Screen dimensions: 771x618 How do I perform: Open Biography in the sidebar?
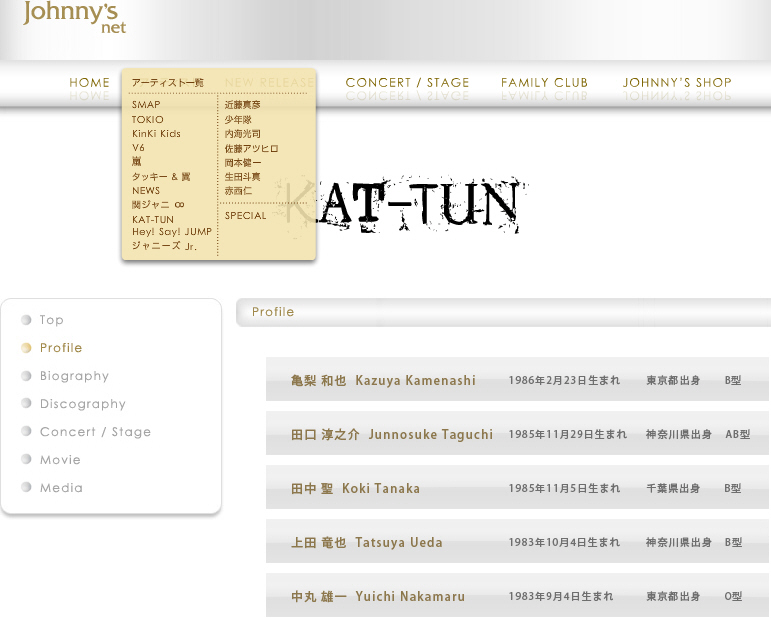pyautogui.click(x=74, y=376)
